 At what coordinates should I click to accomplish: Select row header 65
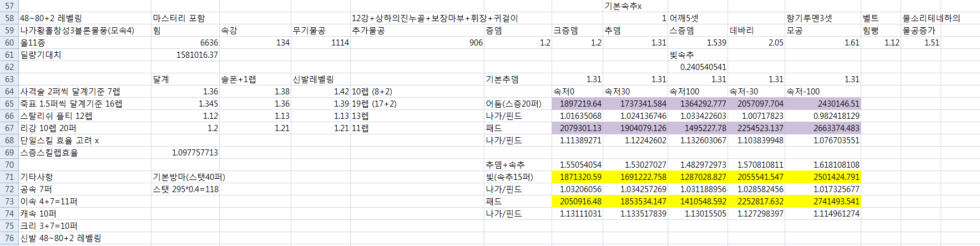[9, 104]
